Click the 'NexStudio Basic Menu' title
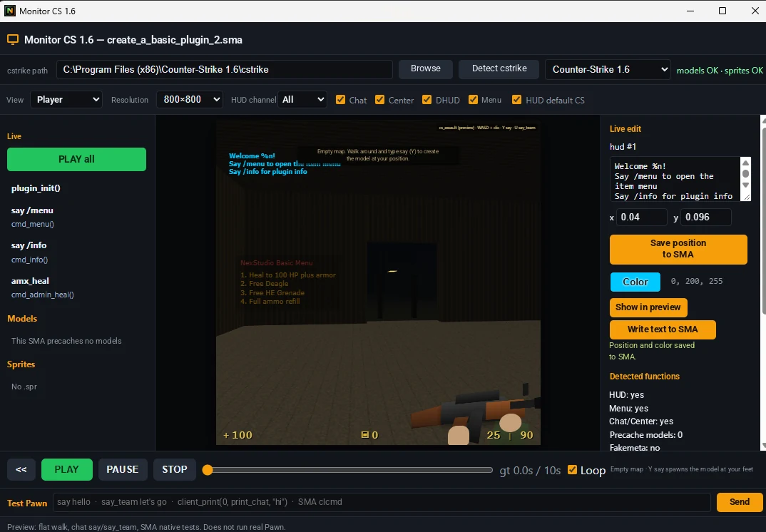This screenshot has width=766, height=532. [x=277, y=263]
